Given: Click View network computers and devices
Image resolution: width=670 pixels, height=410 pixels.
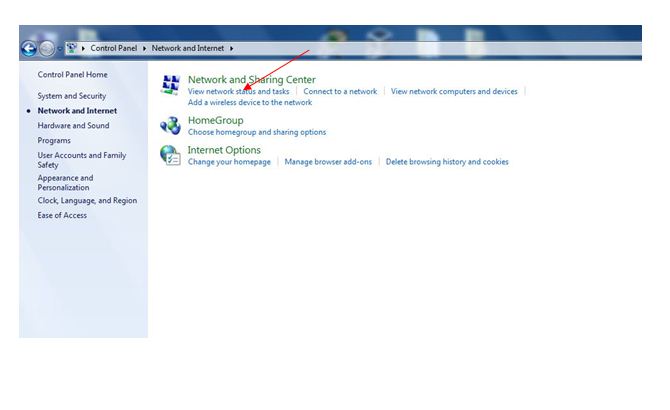Looking at the screenshot, I should 454,91.
